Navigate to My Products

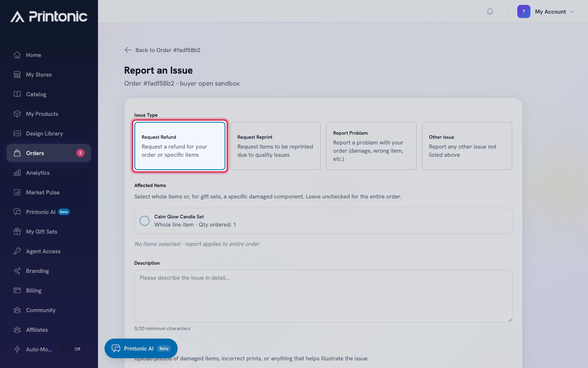pos(49,114)
